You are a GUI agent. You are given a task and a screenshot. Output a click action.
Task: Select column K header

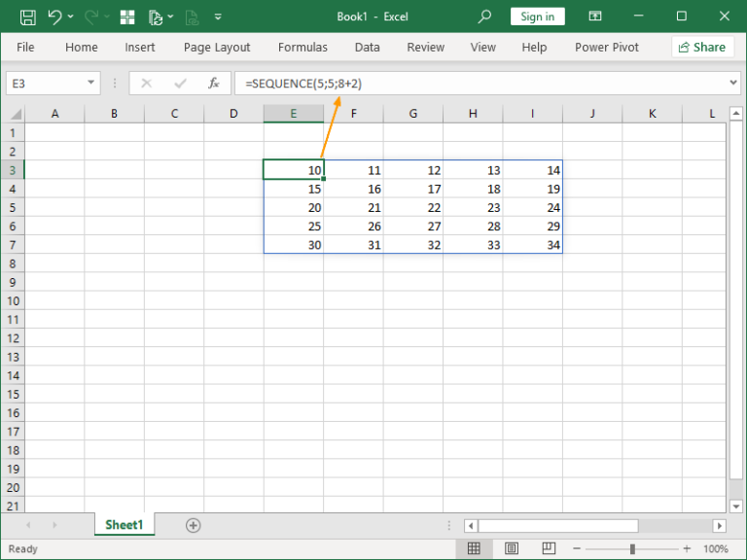click(653, 114)
